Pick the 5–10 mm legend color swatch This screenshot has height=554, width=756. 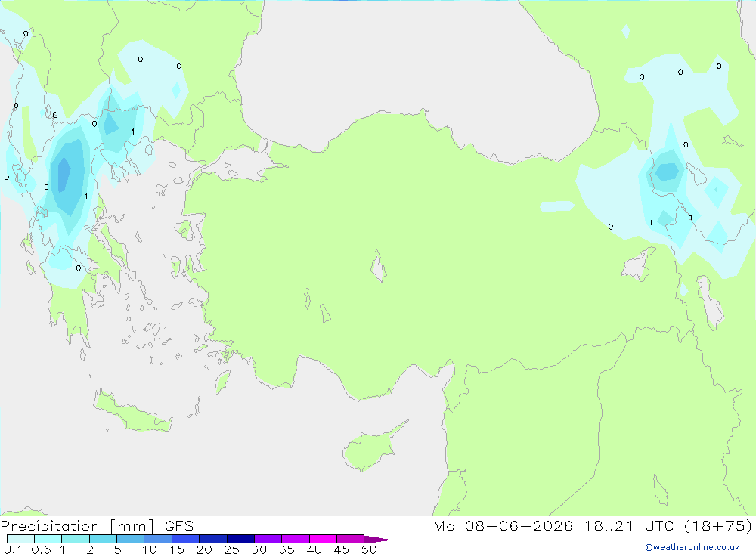point(131,539)
